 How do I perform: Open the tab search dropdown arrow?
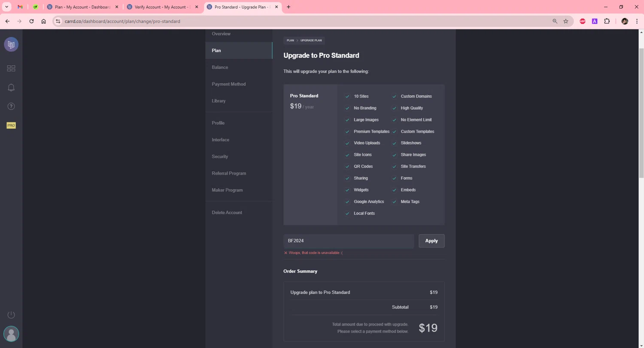pyautogui.click(x=7, y=7)
